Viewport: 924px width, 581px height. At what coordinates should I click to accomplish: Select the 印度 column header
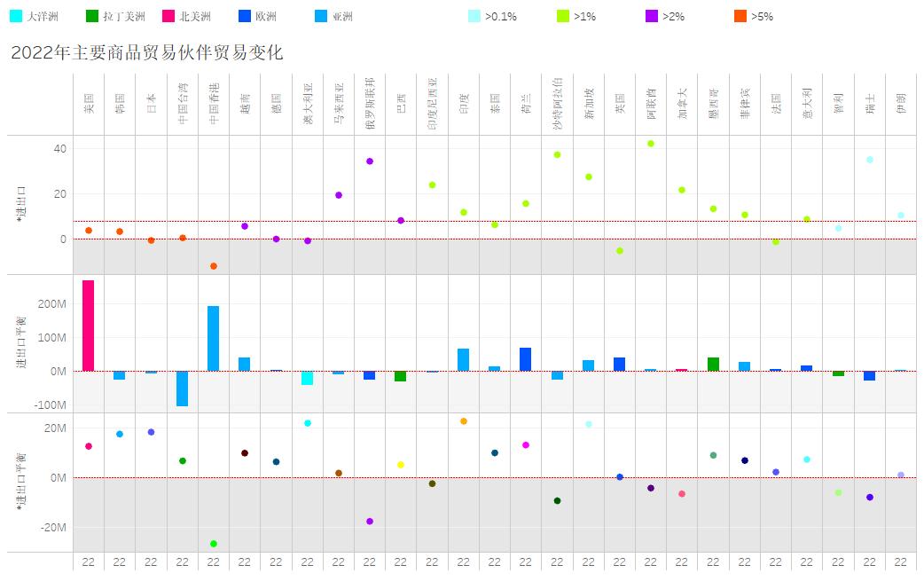click(464, 104)
